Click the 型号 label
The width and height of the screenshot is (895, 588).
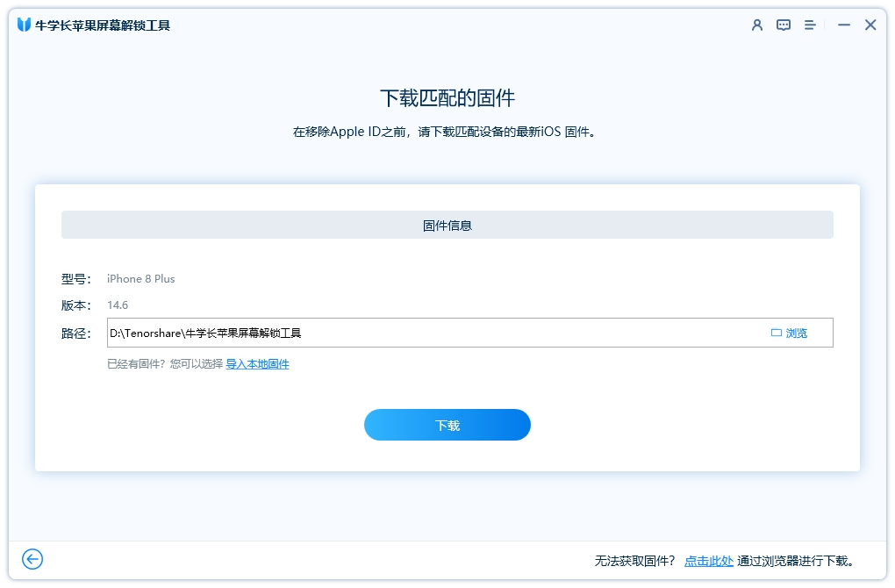tap(76, 279)
